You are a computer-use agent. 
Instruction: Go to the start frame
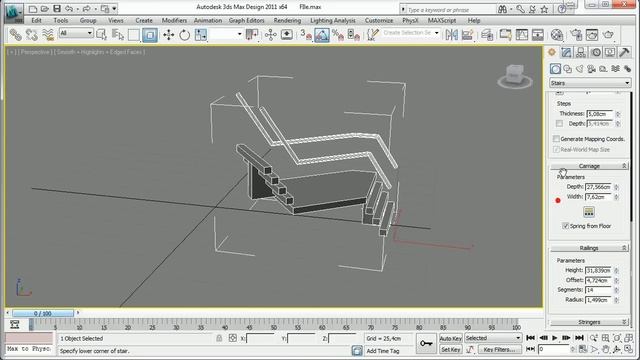pyautogui.click(x=530, y=338)
